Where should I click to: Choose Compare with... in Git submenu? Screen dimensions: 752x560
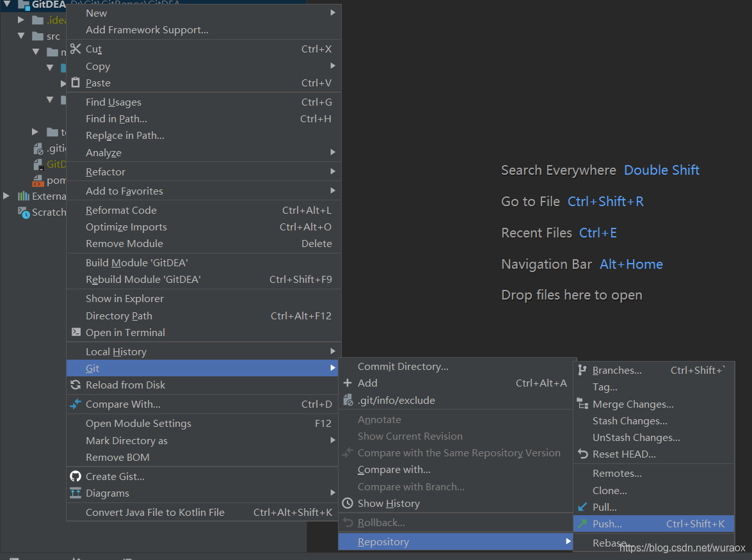coord(457,469)
